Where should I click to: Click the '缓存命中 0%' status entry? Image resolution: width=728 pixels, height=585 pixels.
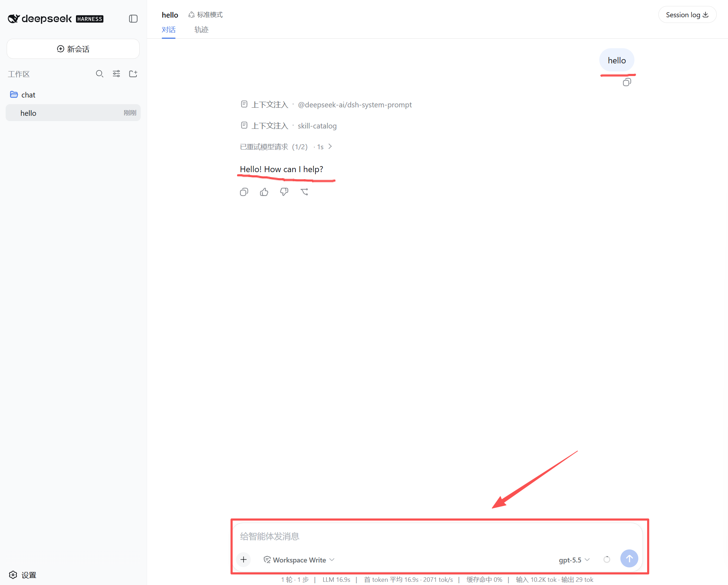[x=484, y=580]
